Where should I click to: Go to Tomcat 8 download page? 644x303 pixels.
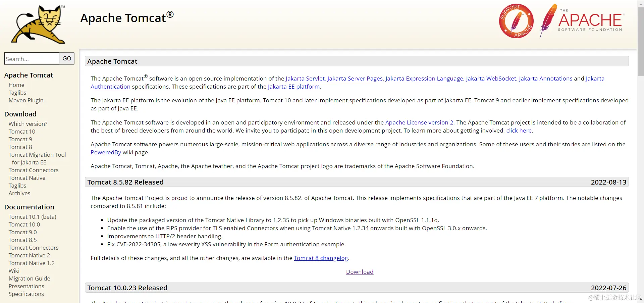pyautogui.click(x=20, y=147)
